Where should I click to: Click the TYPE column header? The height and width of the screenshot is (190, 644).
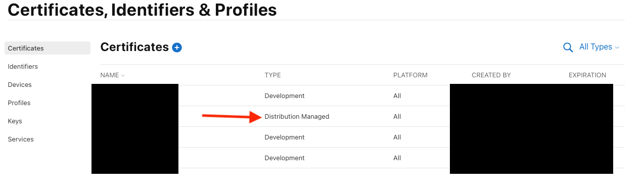pyautogui.click(x=272, y=75)
